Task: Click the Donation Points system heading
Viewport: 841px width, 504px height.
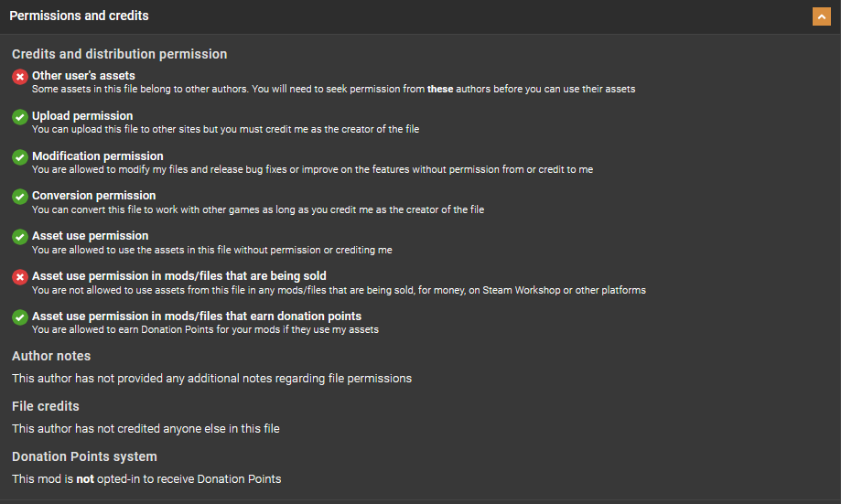Action: 84,456
